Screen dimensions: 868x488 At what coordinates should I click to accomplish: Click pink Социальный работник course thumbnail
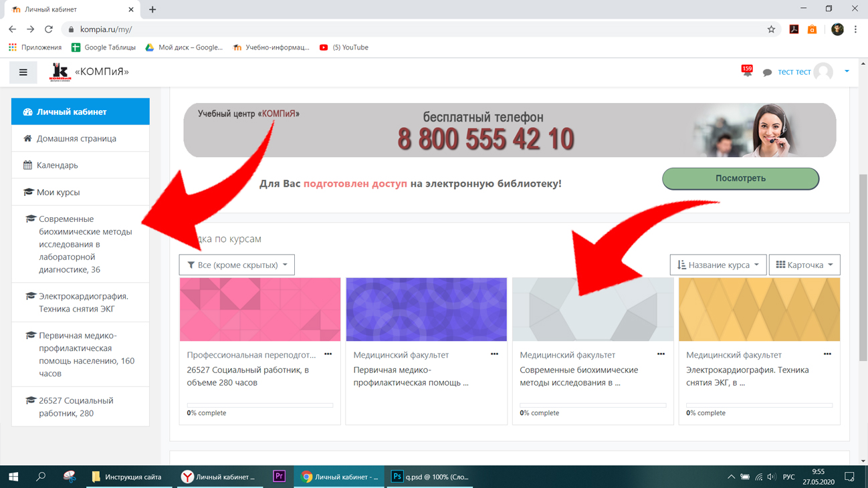pos(260,310)
